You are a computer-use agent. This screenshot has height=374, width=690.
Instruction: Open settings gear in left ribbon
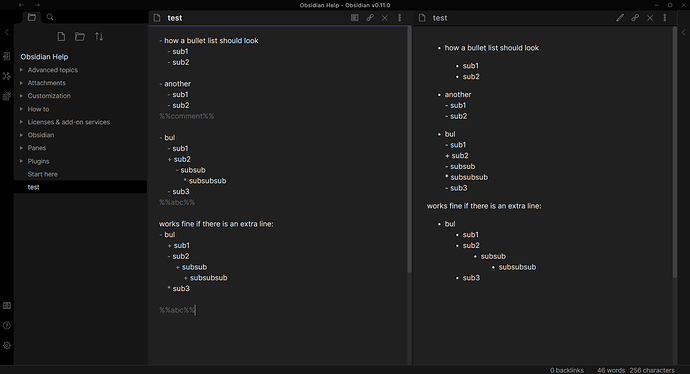7,345
